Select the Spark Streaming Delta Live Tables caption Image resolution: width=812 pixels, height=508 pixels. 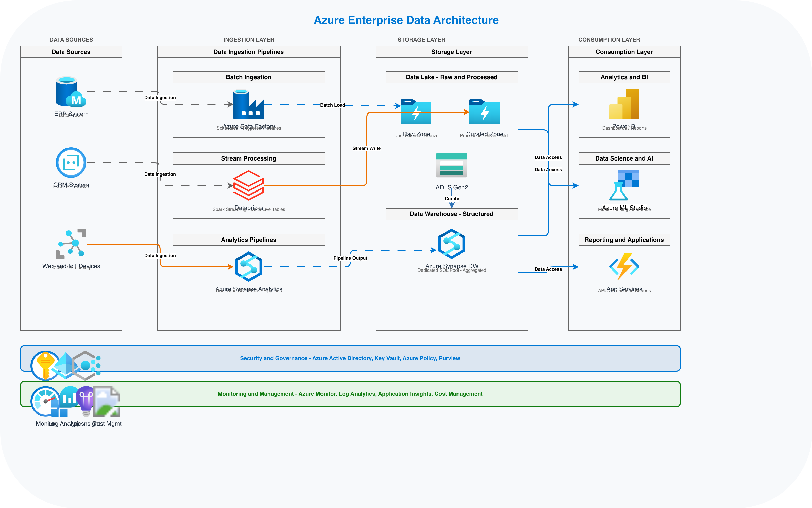tap(249, 209)
